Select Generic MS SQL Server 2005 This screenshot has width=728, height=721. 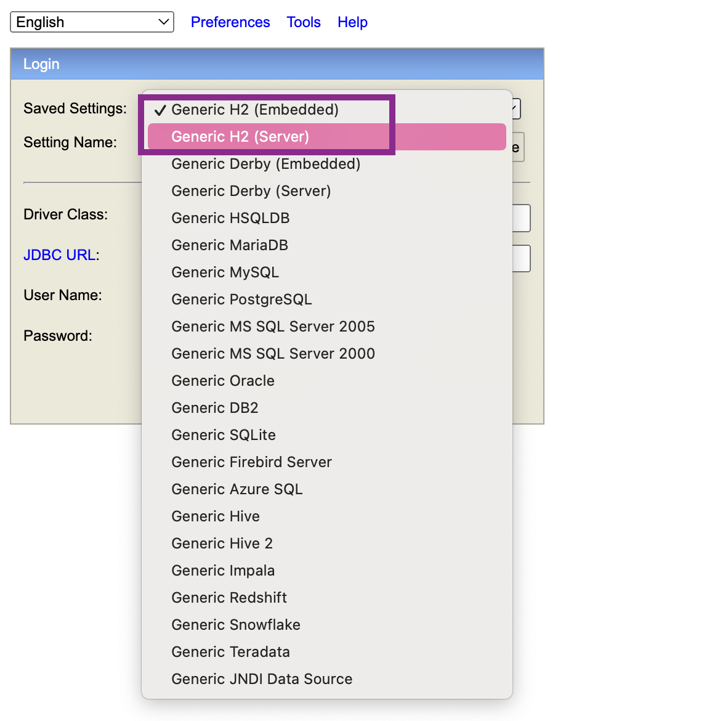327,326
